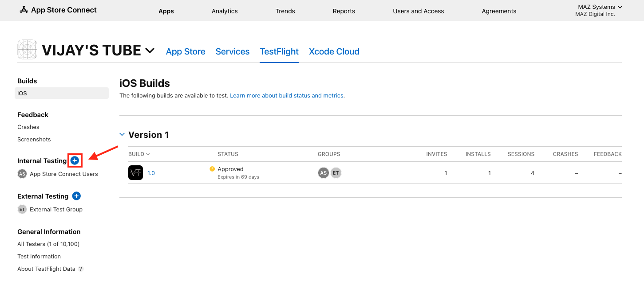
Task: Click the yellow Approved status indicator
Action: pyautogui.click(x=212, y=169)
